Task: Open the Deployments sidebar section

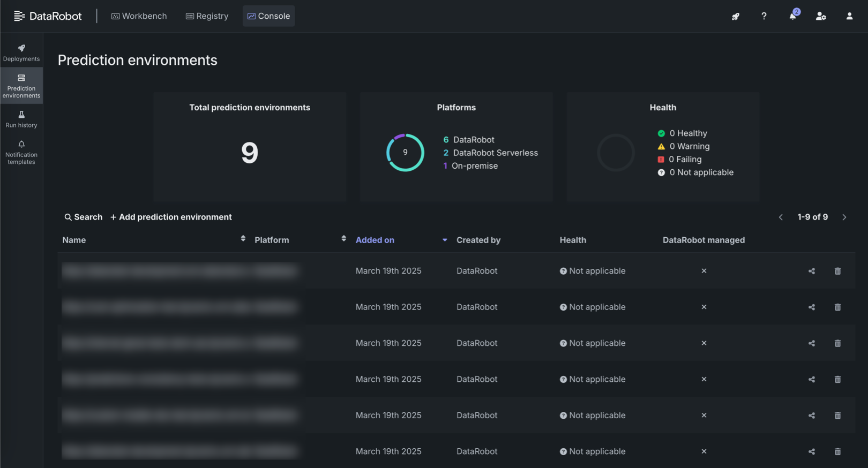Action: 21,52
